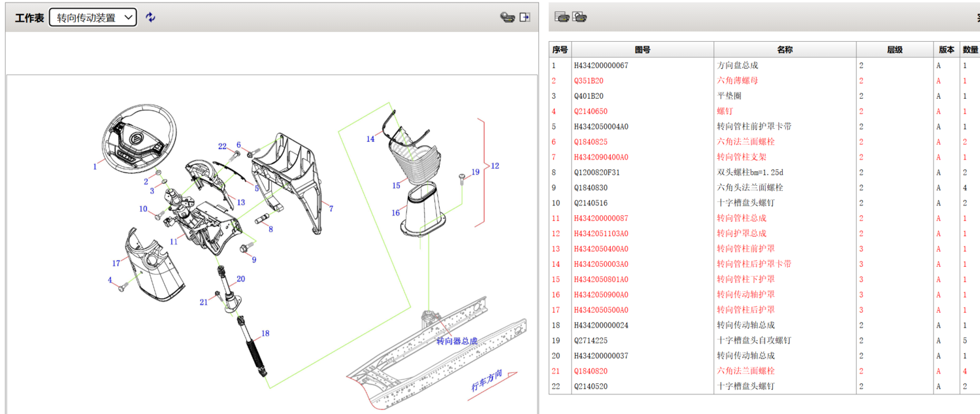The image size is (980, 414).
Task: Select the 方向盘总成 row
Action: 738,65
